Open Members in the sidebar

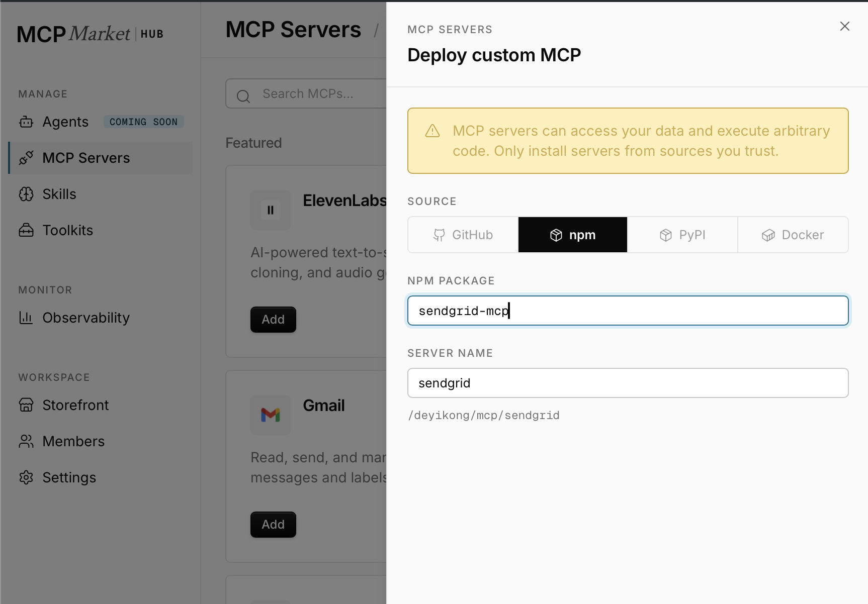tap(101, 441)
